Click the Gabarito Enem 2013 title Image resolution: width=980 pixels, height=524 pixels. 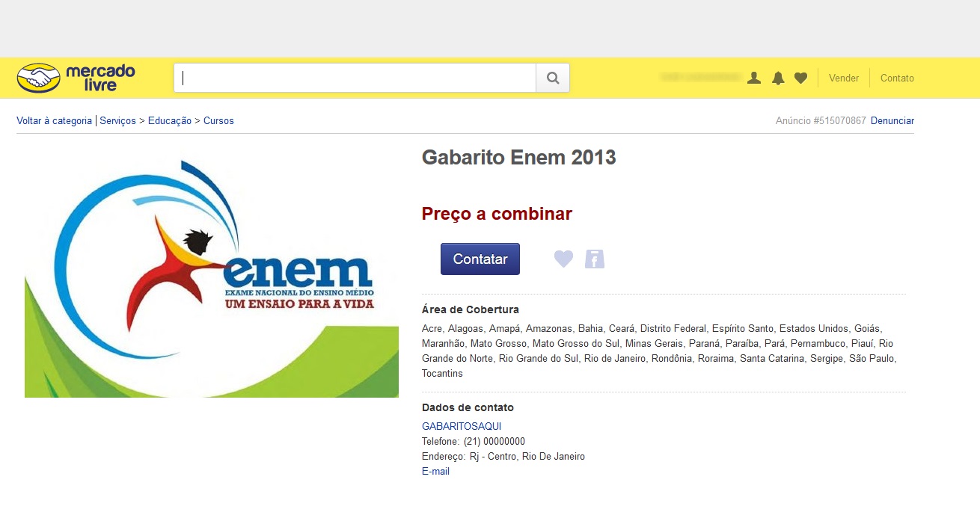click(519, 157)
